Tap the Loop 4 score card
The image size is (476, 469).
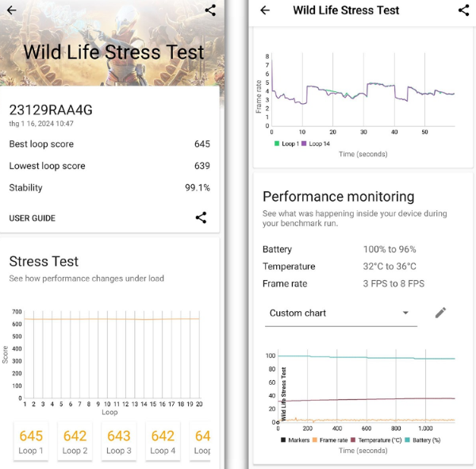pos(163,443)
